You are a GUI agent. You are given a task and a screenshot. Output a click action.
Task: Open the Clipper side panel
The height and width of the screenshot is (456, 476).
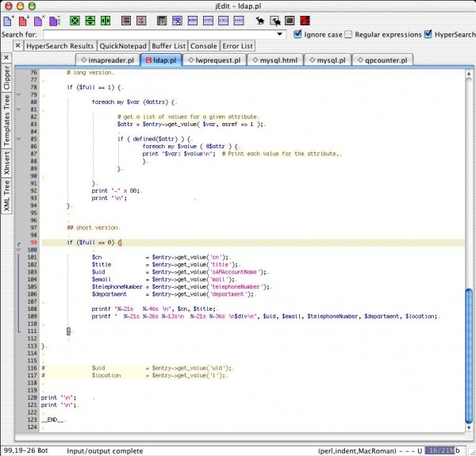(x=6, y=78)
